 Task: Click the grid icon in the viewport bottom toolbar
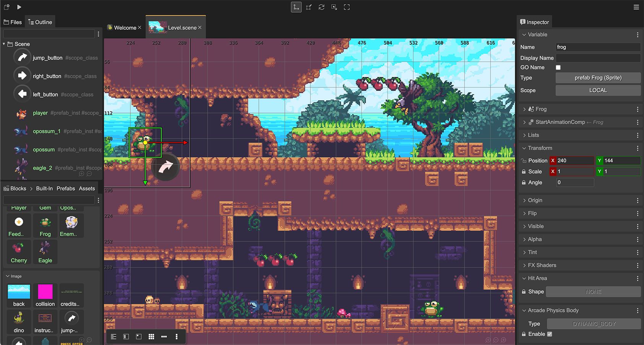pyautogui.click(x=151, y=336)
